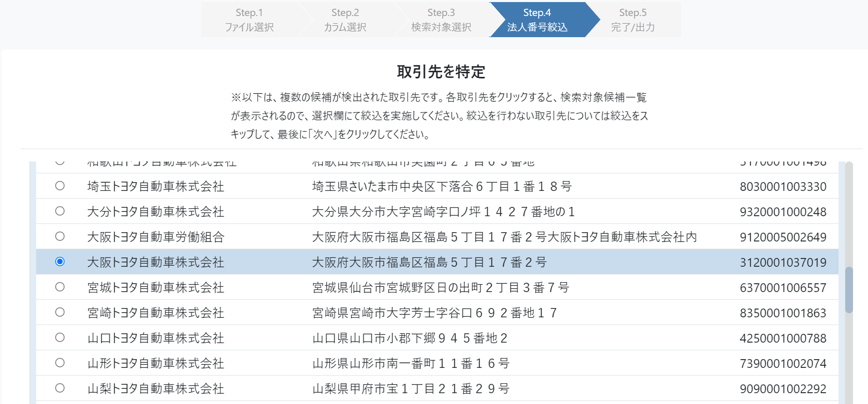
Task: Click company name 宮城トヨタ自動車株式会社
Action: click(156, 287)
